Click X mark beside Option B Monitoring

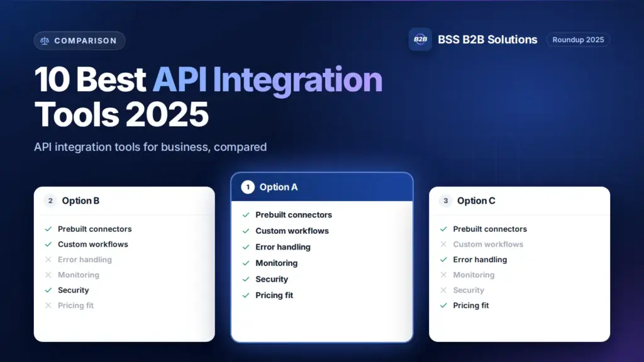[x=48, y=275]
